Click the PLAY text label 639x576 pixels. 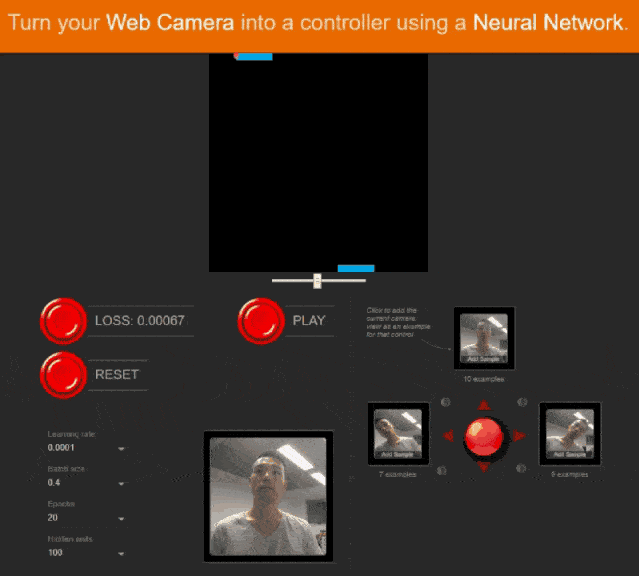[309, 320]
